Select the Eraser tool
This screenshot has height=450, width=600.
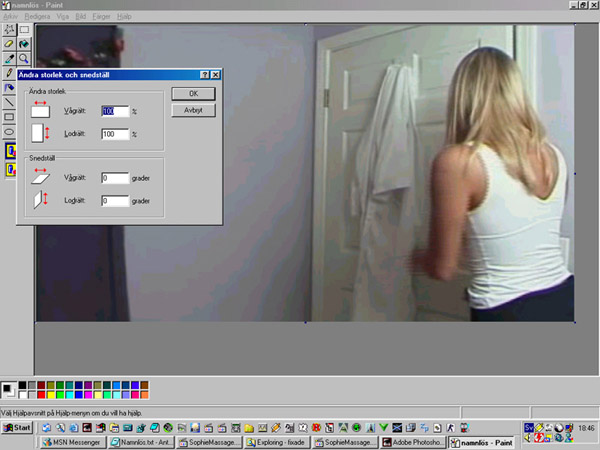(x=9, y=44)
